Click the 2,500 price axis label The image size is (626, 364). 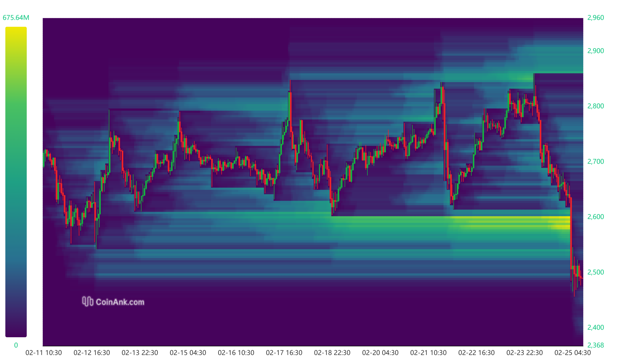coord(595,272)
